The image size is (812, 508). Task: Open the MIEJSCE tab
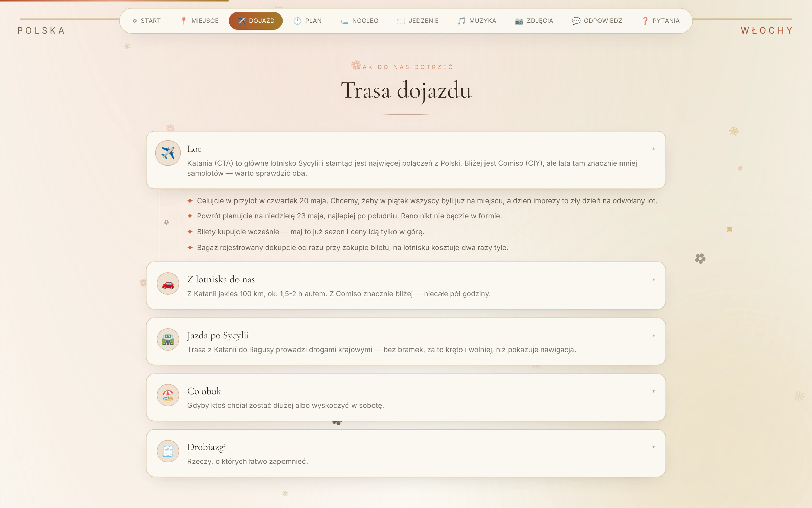point(199,21)
